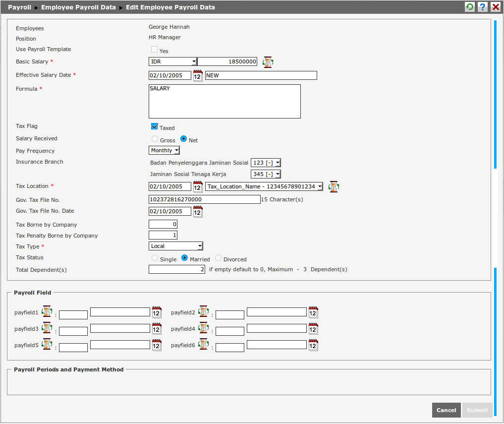The height and width of the screenshot is (424, 504).
Task: Open the help question mark icon
Action: pos(483,7)
